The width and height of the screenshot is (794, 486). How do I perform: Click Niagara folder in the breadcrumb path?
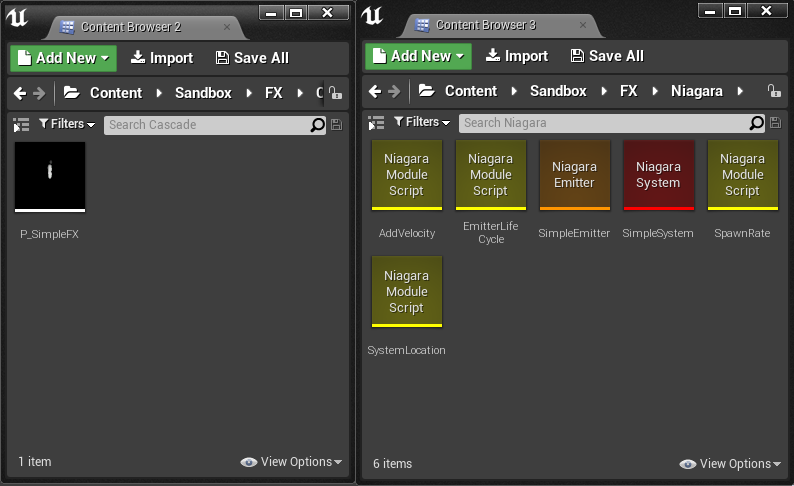(x=696, y=91)
